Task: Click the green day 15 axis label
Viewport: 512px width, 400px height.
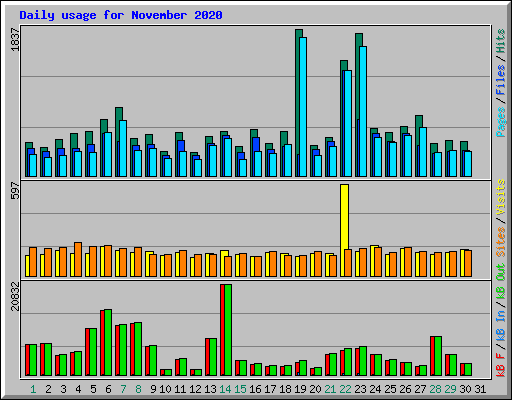Action: (240, 389)
